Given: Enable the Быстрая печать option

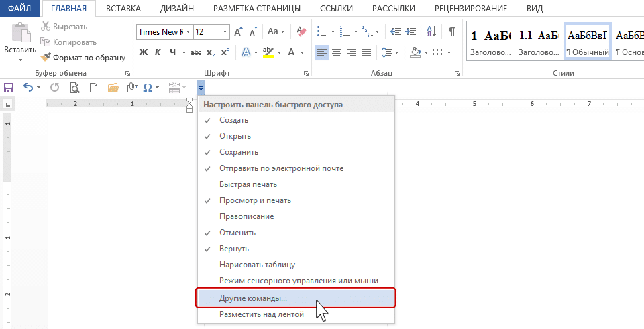Looking at the screenshot, I should click(248, 184).
